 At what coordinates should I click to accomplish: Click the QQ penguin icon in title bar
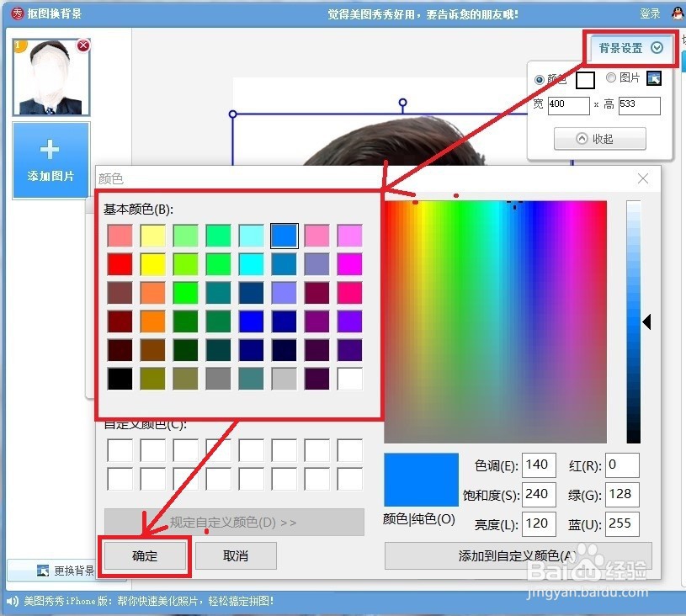pyautogui.click(x=677, y=13)
